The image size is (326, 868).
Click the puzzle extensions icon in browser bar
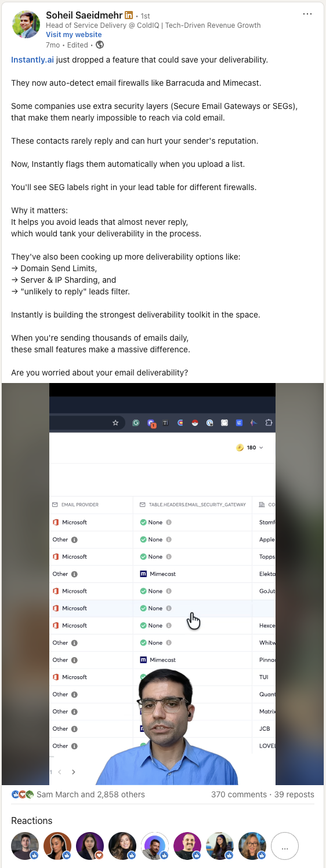(x=269, y=423)
